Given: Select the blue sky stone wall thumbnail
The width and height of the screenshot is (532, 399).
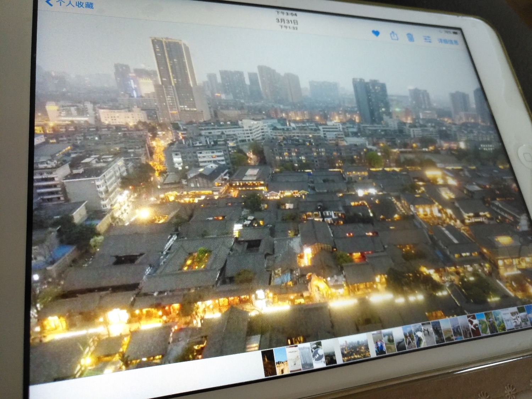Looking at the screenshot, I should tap(282, 361).
